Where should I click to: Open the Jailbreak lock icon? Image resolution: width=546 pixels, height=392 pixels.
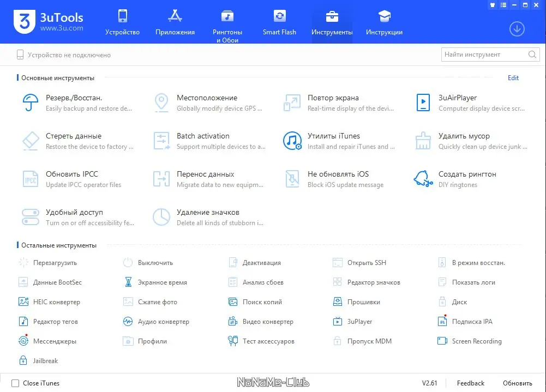click(x=23, y=360)
